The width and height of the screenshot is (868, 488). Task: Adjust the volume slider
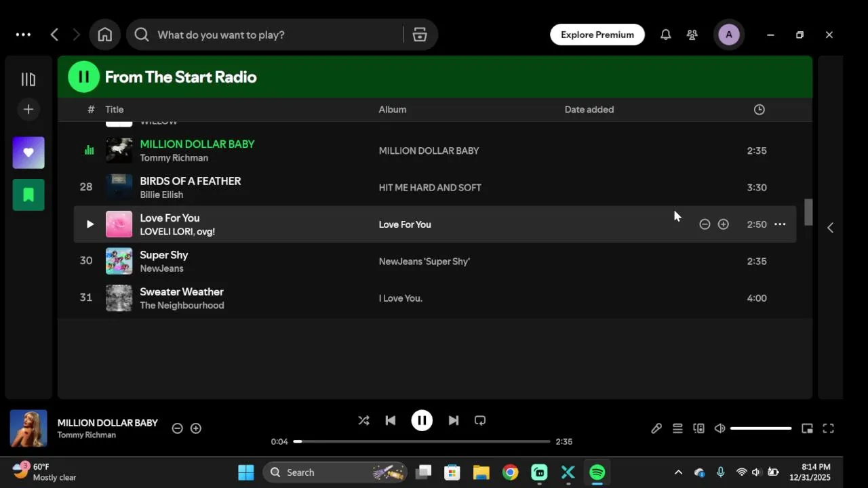(x=761, y=428)
